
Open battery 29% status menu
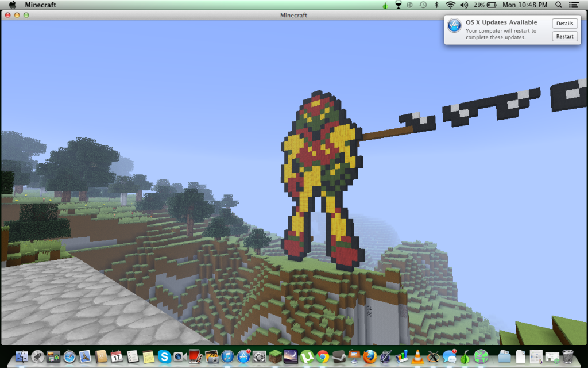click(485, 5)
